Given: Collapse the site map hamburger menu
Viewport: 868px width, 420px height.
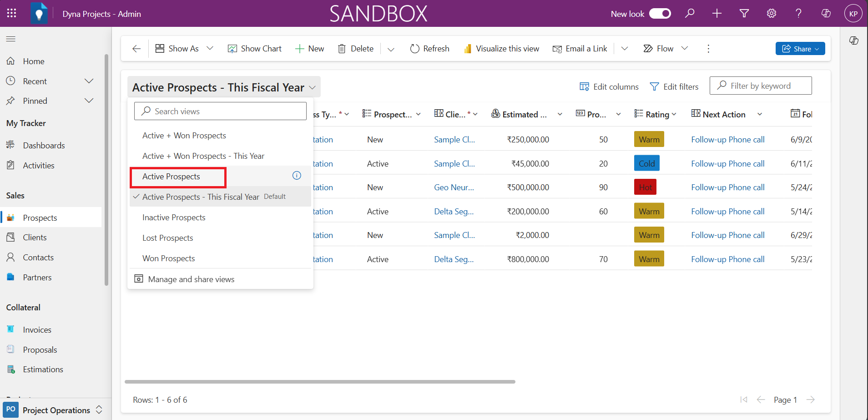Looking at the screenshot, I should pyautogui.click(x=11, y=39).
